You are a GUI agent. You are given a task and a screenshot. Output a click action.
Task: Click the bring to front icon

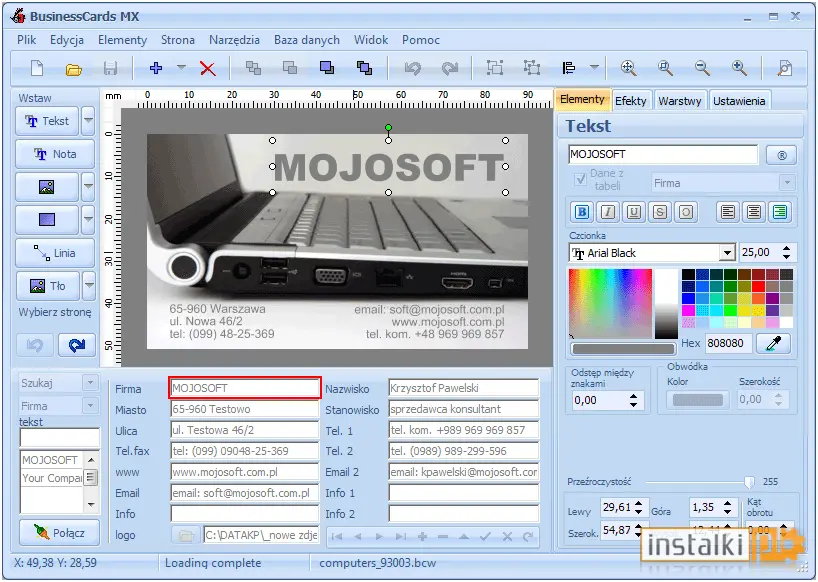point(327,68)
